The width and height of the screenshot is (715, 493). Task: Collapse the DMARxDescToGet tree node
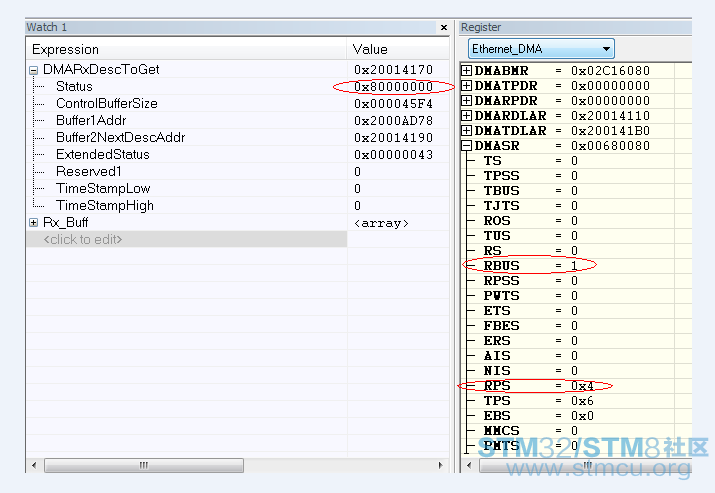(x=33, y=70)
